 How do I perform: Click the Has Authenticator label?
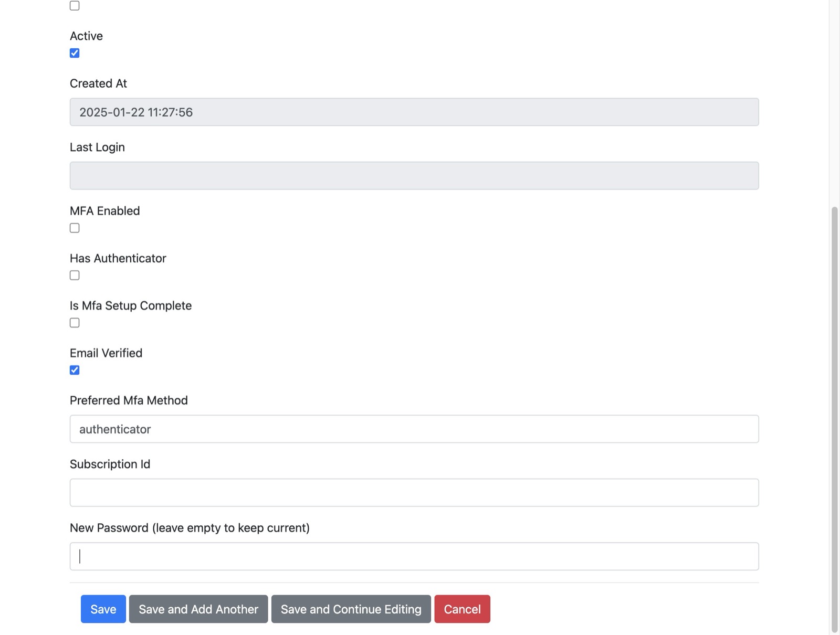(118, 258)
